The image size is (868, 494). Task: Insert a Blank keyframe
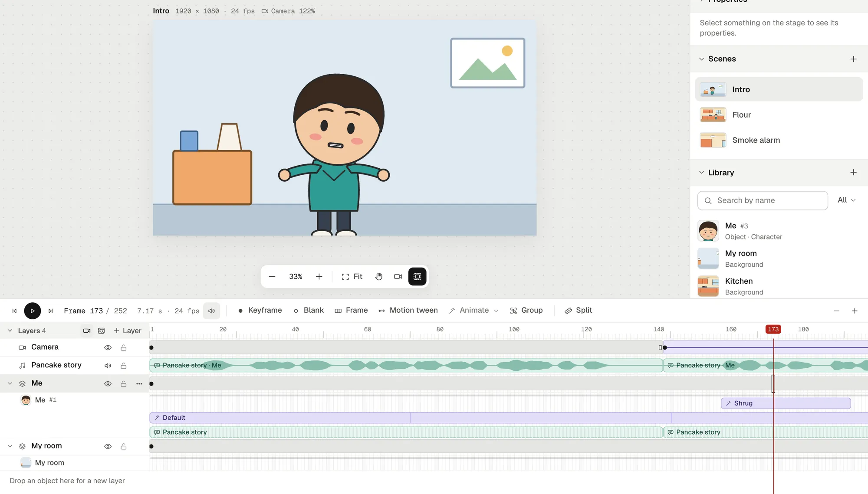pyautogui.click(x=309, y=311)
